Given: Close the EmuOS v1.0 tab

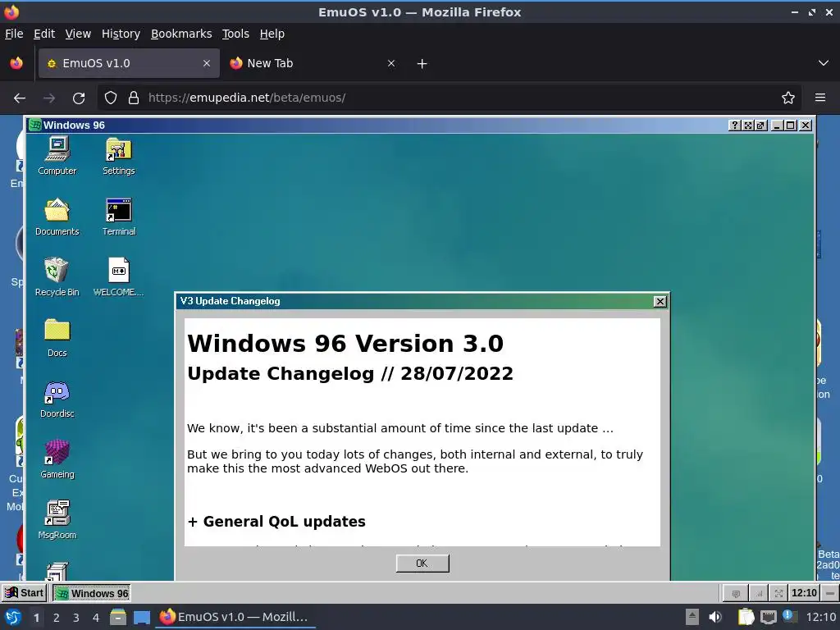Looking at the screenshot, I should (x=207, y=63).
